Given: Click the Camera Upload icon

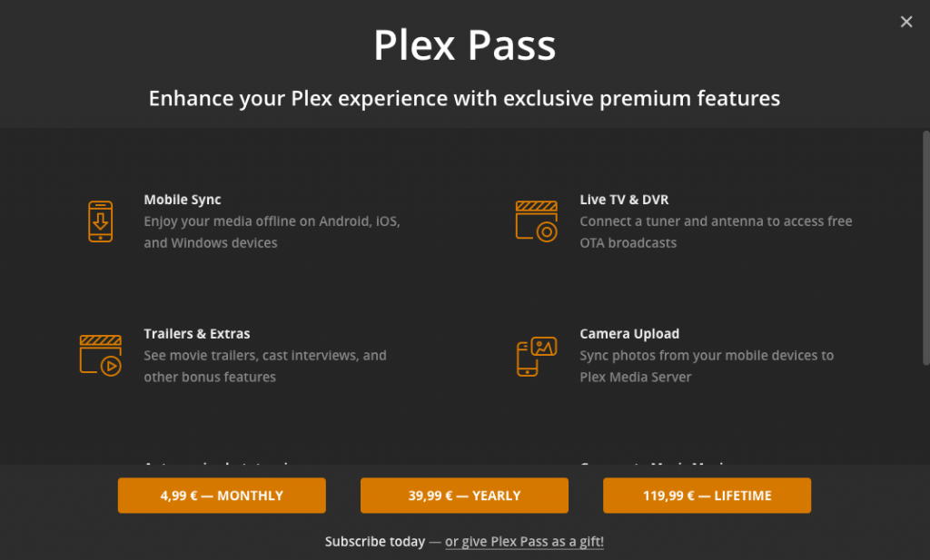Looking at the screenshot, I should click(536, 356).
